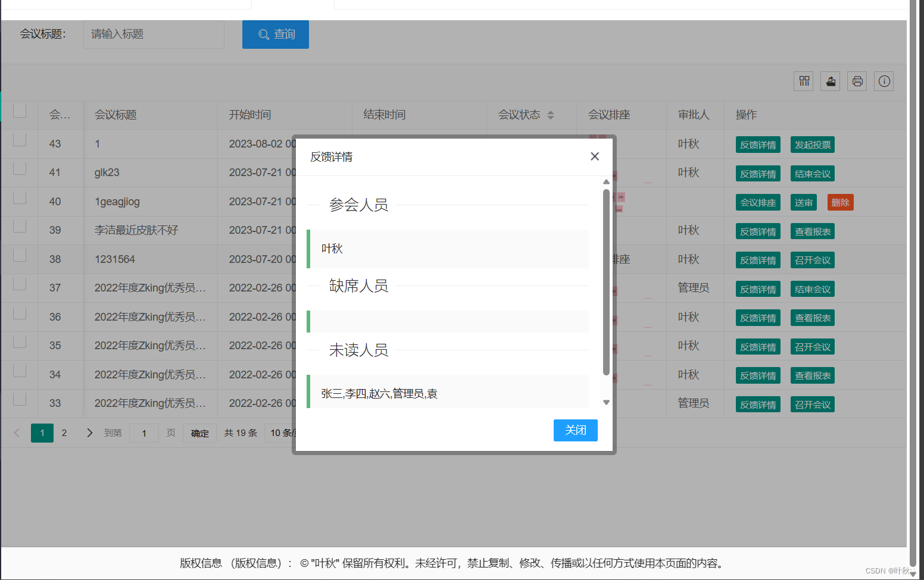The height and width of the screenshot is (580, 924).
Task: Click the 缺席人员 section heading
Action: (358, 286)
